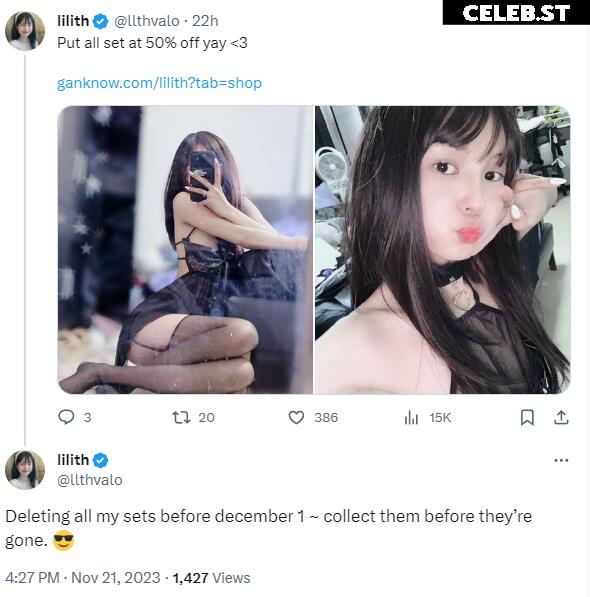The image size is (590, 597).
Task: Open the right close-up selfie photo
Action: click(x=443, y=250)
